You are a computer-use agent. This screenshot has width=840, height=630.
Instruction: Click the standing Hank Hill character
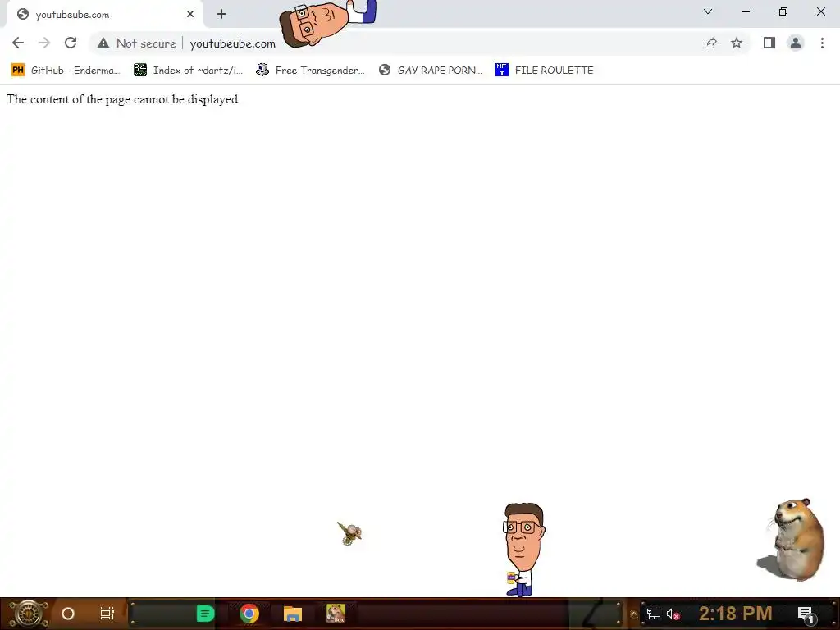523,549
